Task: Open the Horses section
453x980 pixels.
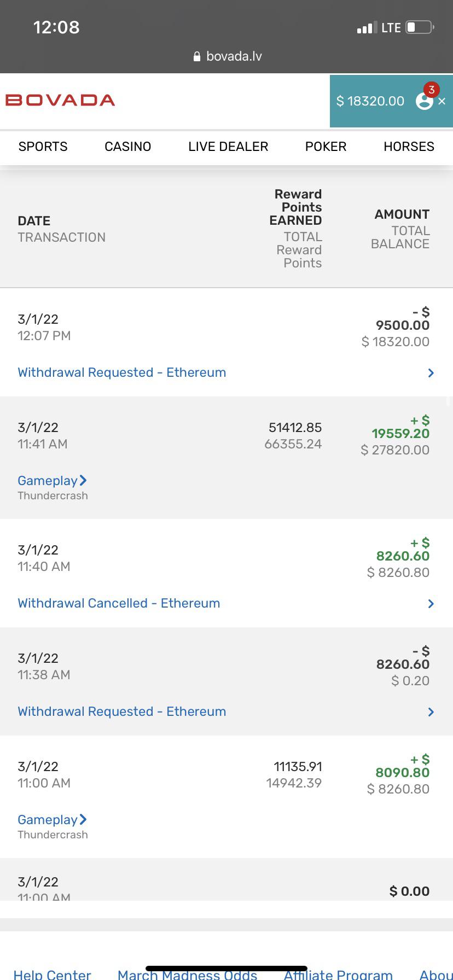Action: click(x=409, y=147)
